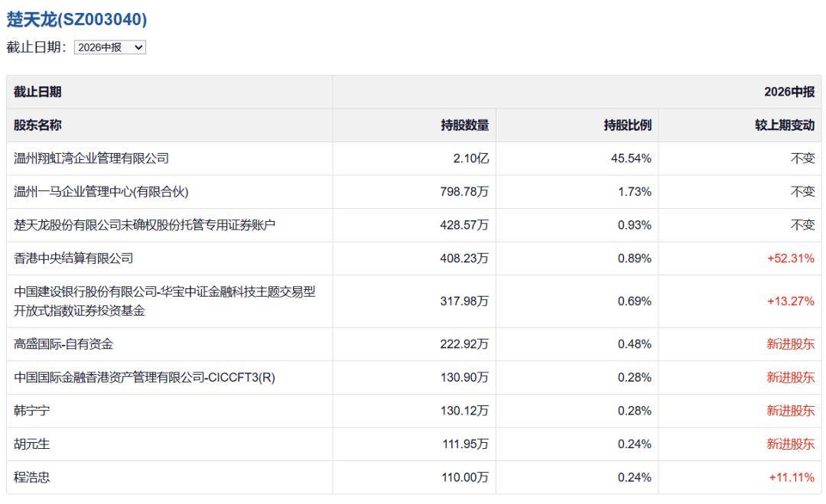The width and height of the screenshot is (826, 504).
Task: Select shareholder 温州翔虹湾企业管理有限公司
Action: (91, 158)
